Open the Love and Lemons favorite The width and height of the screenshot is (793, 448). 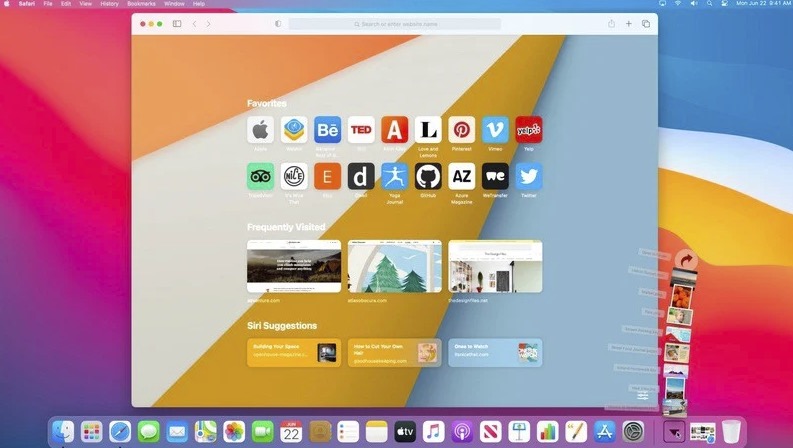(x=428, y=130)
